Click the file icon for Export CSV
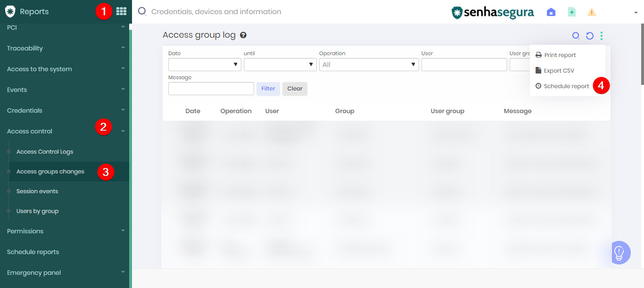644x288 pixels. [x=538, y=71]
